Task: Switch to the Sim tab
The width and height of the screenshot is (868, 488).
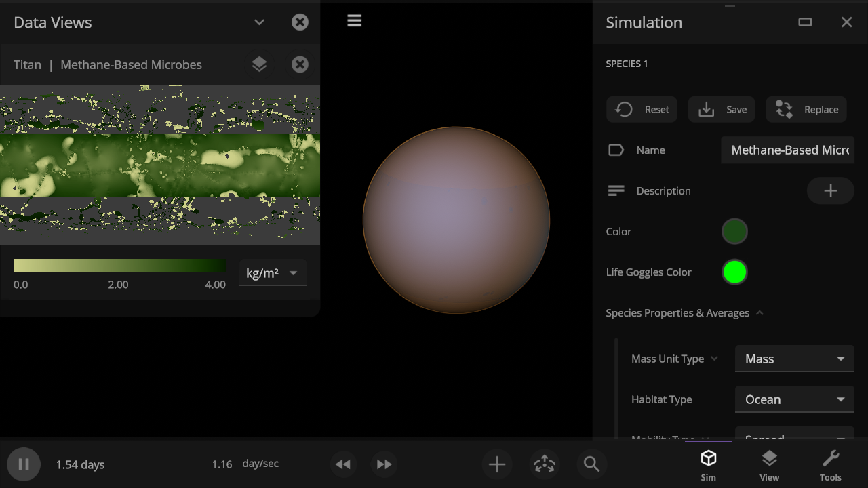Action: click(x=708, y=465)
